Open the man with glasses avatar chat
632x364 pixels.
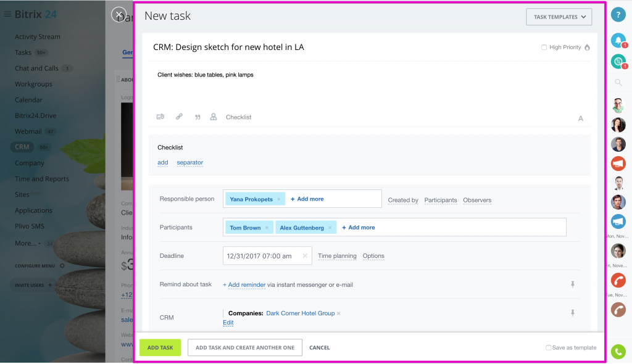pos(618,105)
